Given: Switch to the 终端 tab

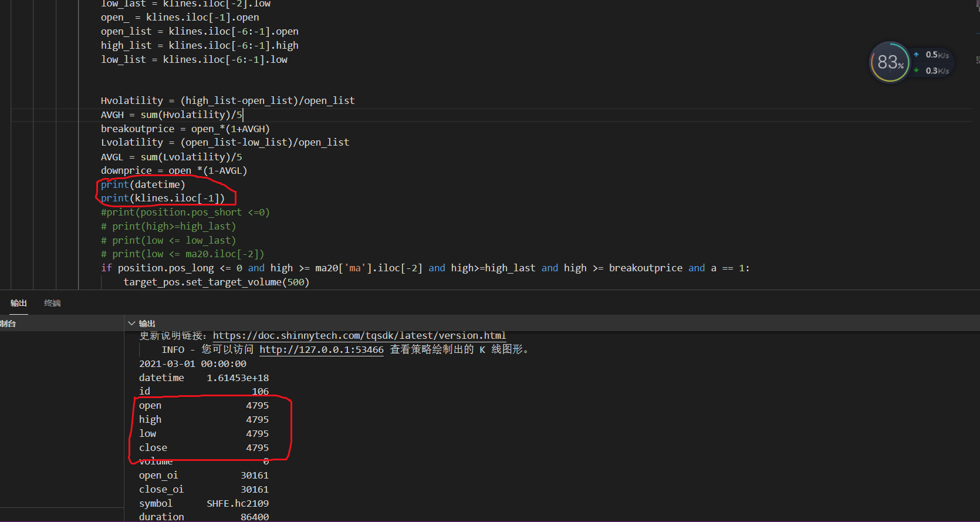Looking at the screenshot, I should [x=52, y=303].
